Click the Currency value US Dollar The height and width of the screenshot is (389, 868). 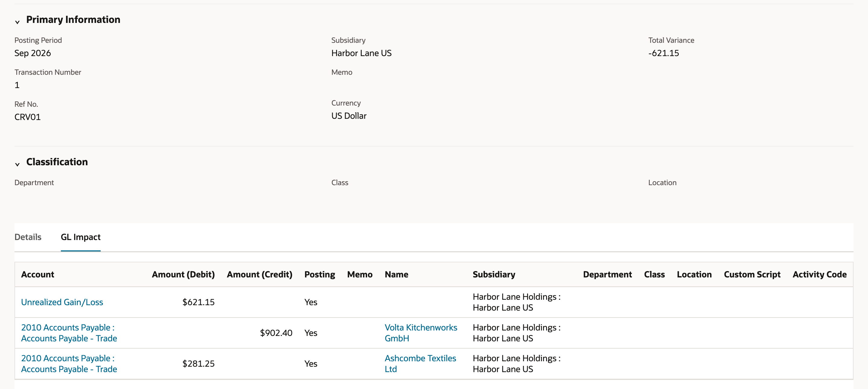click(x=349, y=115)
